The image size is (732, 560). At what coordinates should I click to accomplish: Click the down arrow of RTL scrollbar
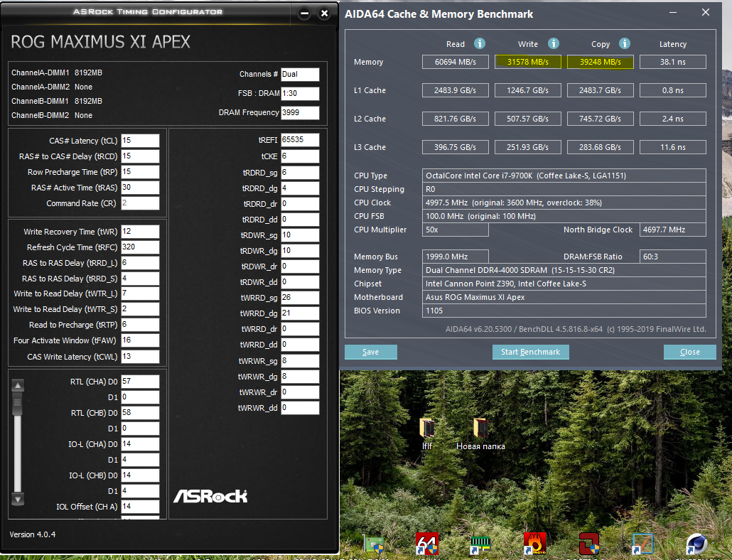tap(18, 500)
